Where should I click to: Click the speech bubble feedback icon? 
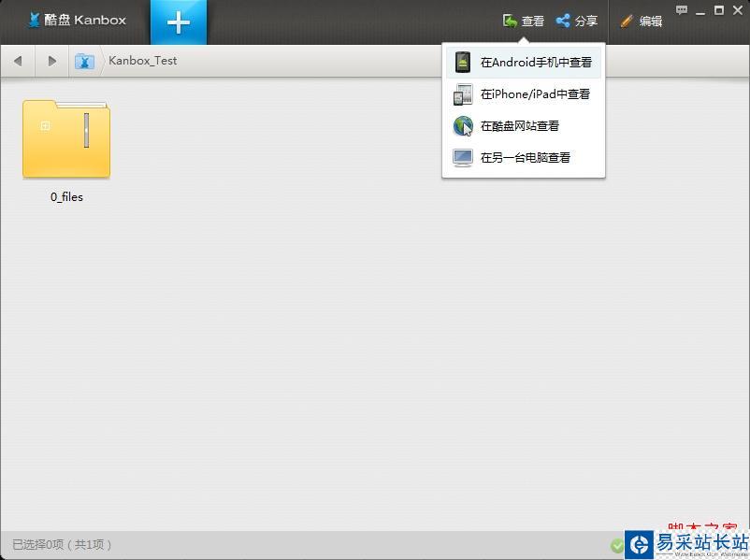tap(682, 9)
